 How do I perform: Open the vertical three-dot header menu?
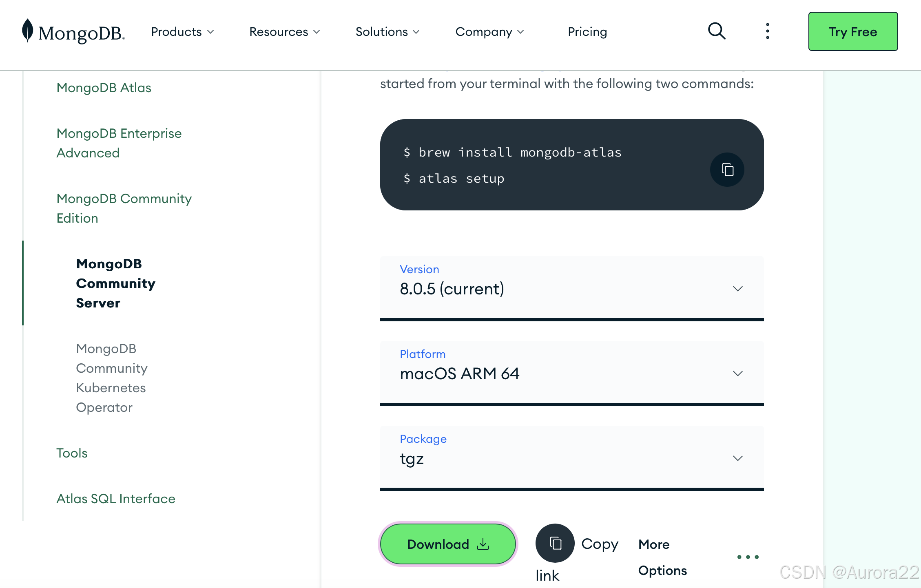click(x=767, y=31)
